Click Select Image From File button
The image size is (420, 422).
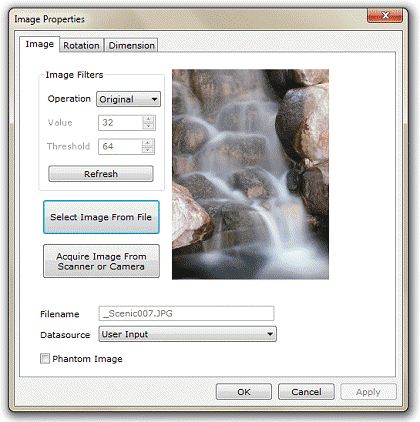[x=101, y=217]
